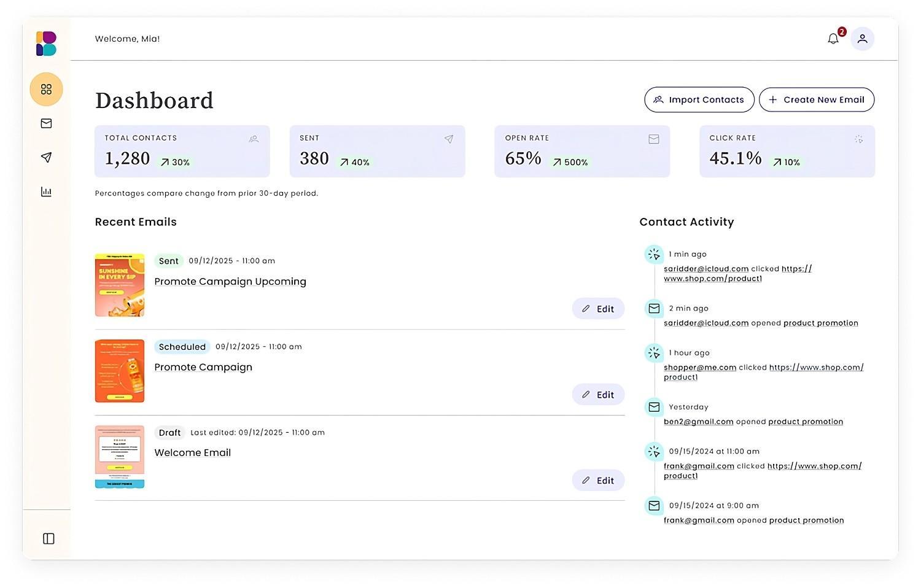The width and height of the screenshot is (921, 588).
Task: Open the user profile avatar icon
Action: (x=862, y=39)
